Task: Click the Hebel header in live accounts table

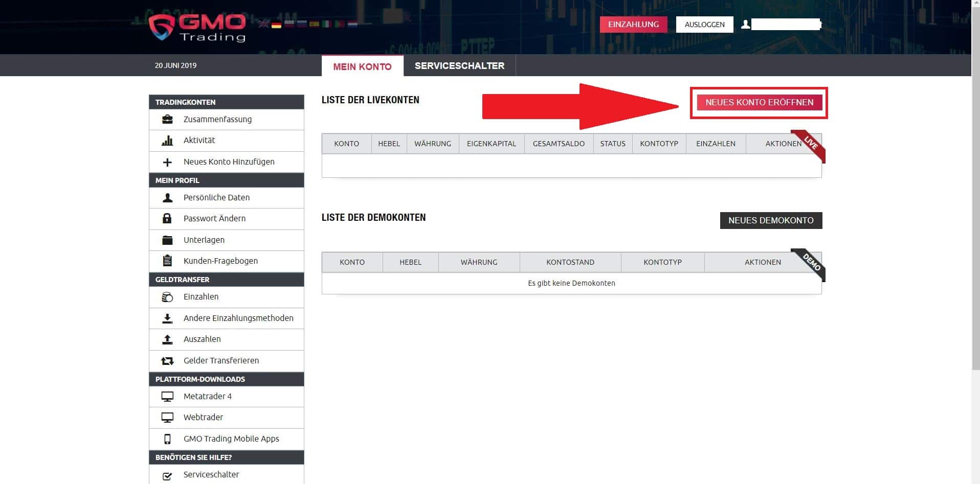Action: pos(389,144)
